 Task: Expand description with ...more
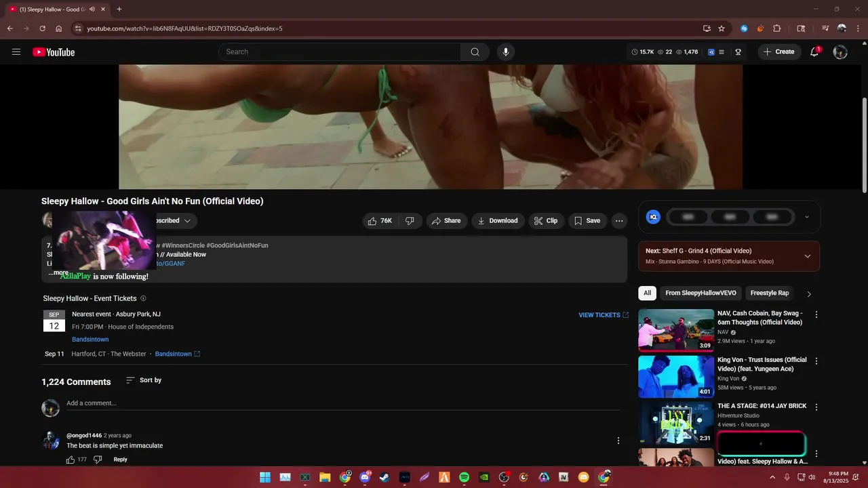(x=58, y=272)
